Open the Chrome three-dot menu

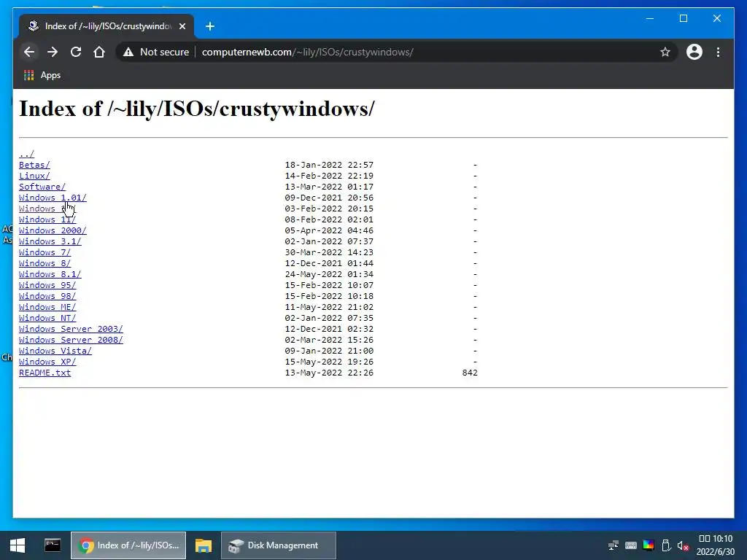point(718,52)
